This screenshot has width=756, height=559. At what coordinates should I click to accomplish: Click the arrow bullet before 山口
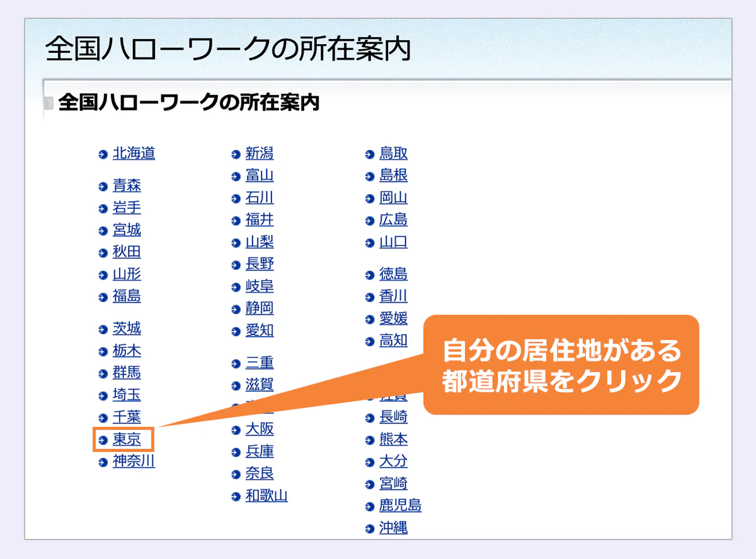click(x=370, y=243)
